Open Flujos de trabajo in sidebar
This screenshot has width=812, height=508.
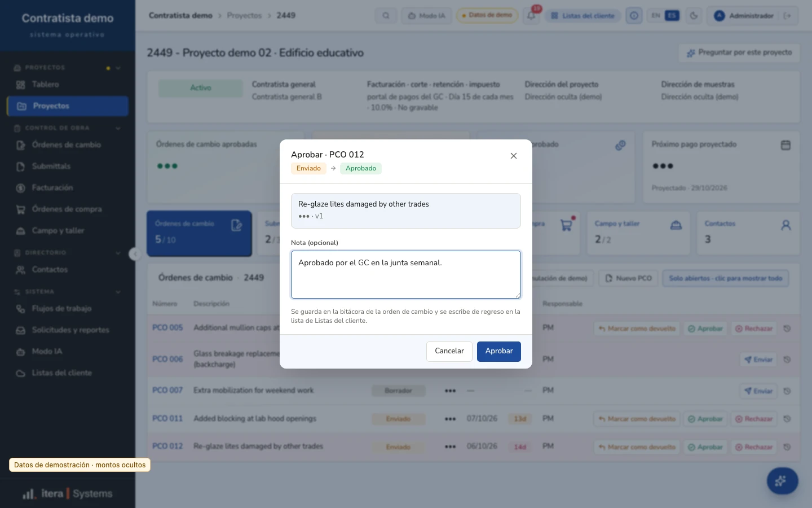coord(68,309)
